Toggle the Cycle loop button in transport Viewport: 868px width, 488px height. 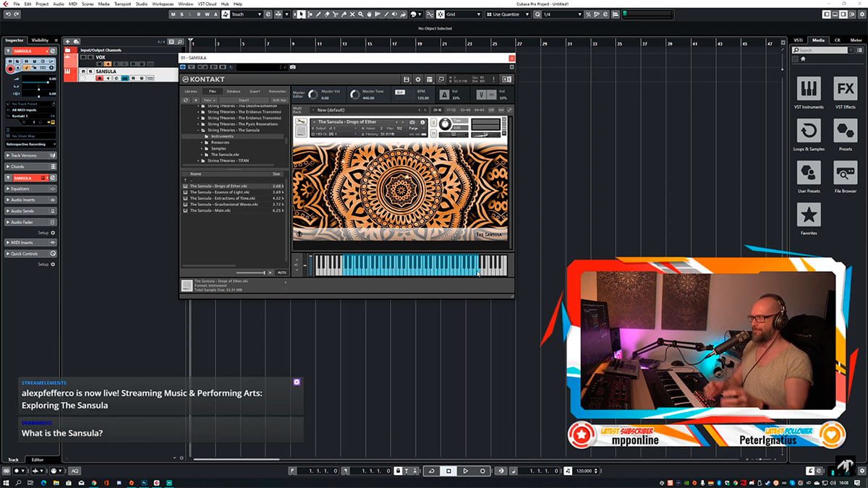coord(432,471)
